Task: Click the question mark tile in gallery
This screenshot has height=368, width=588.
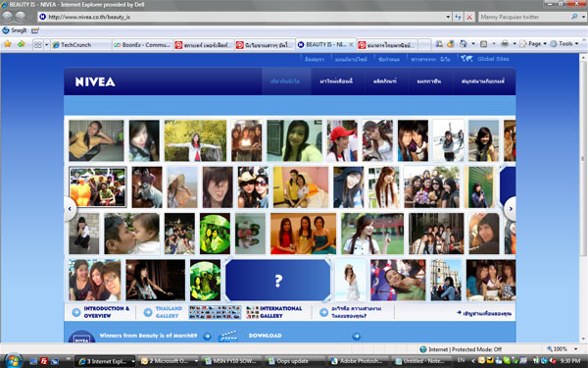Action: 278,280
